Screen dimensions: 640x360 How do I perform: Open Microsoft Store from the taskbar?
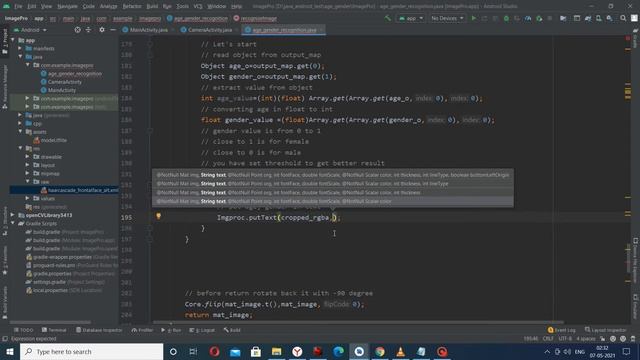click(256, 351)
